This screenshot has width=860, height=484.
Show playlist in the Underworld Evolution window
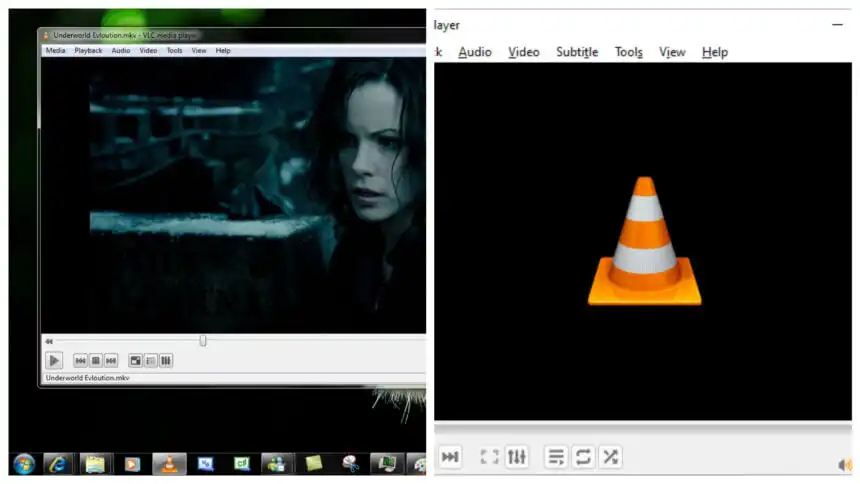coord(150,361)
